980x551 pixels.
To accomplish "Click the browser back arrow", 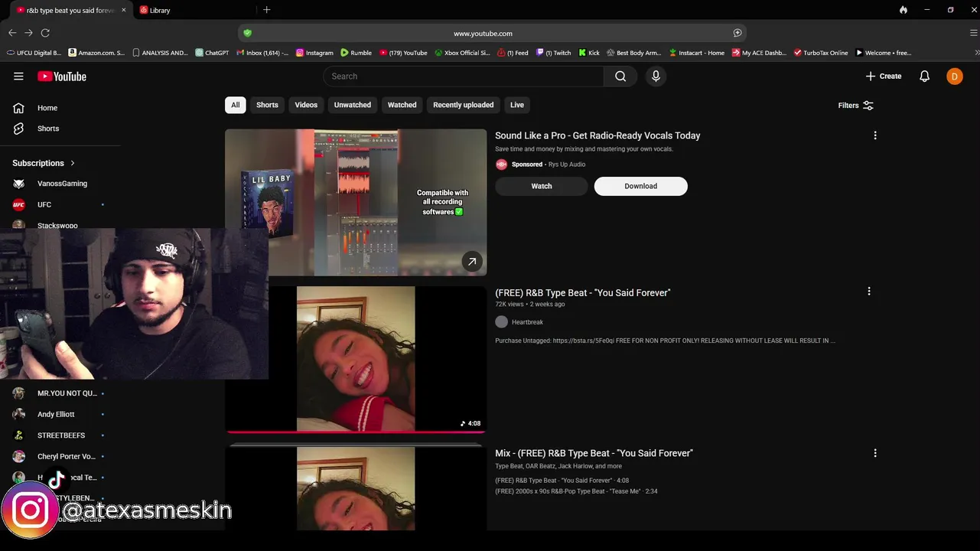I will coord(11,33).
